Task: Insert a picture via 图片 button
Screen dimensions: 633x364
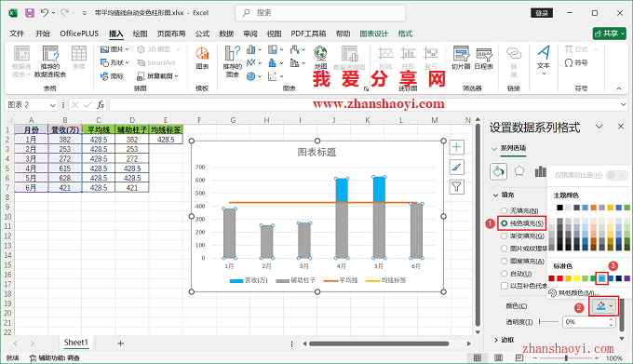Action: [114, 49]
